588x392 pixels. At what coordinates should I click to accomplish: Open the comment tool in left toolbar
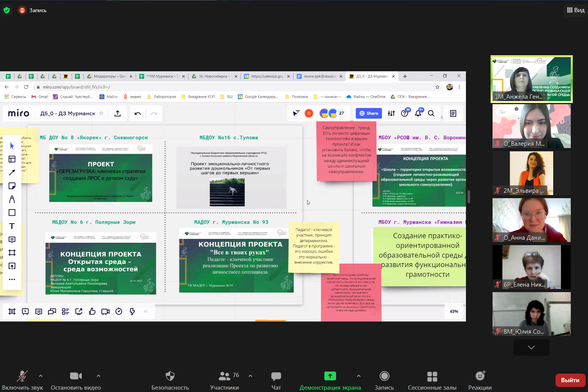point(12,239)
